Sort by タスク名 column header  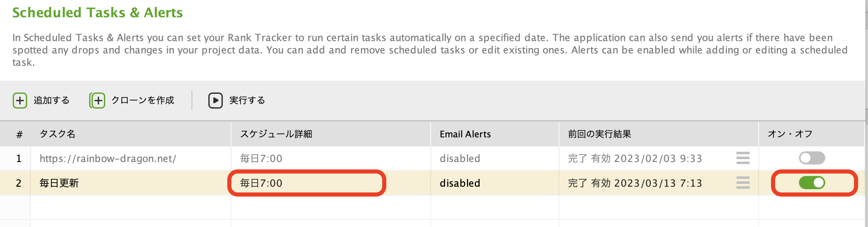click(x=57, y=134)
